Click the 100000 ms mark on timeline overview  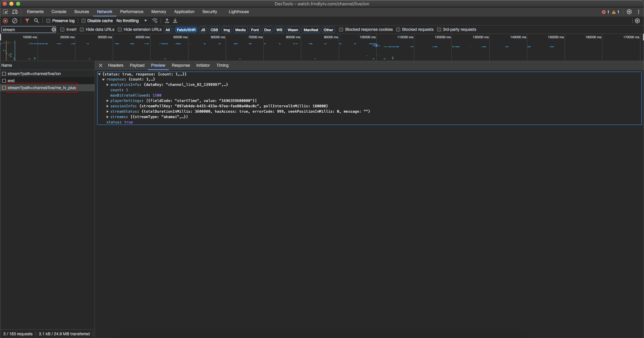367,37
